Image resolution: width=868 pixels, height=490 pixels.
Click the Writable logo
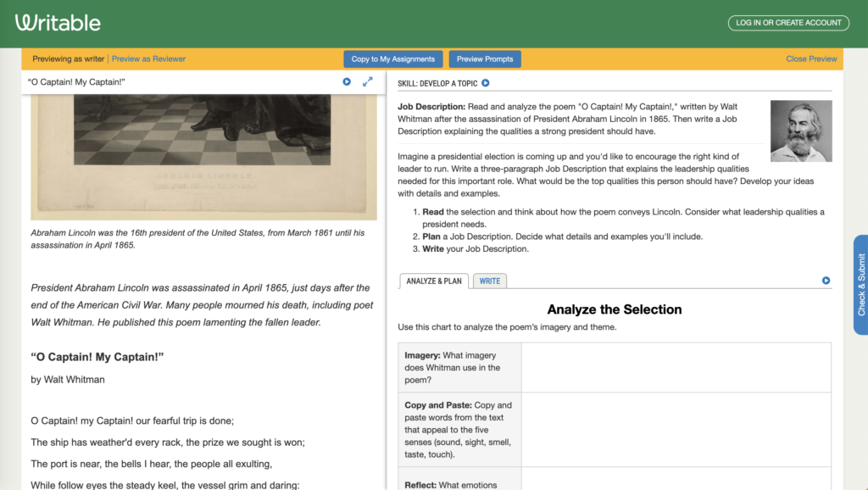[57, 22]
